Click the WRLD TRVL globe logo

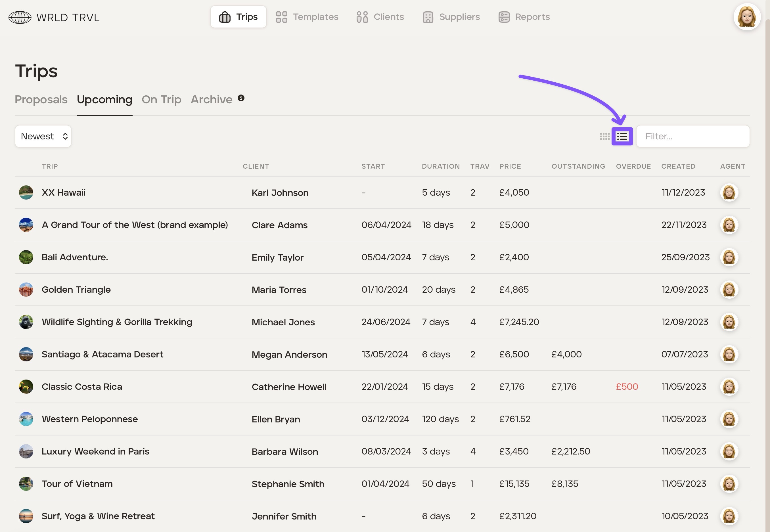[20, 17]
